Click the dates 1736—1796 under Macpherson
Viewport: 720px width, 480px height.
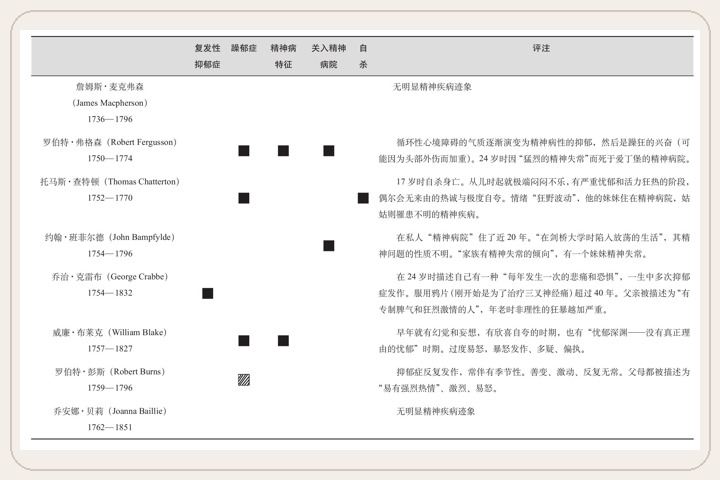110,119
